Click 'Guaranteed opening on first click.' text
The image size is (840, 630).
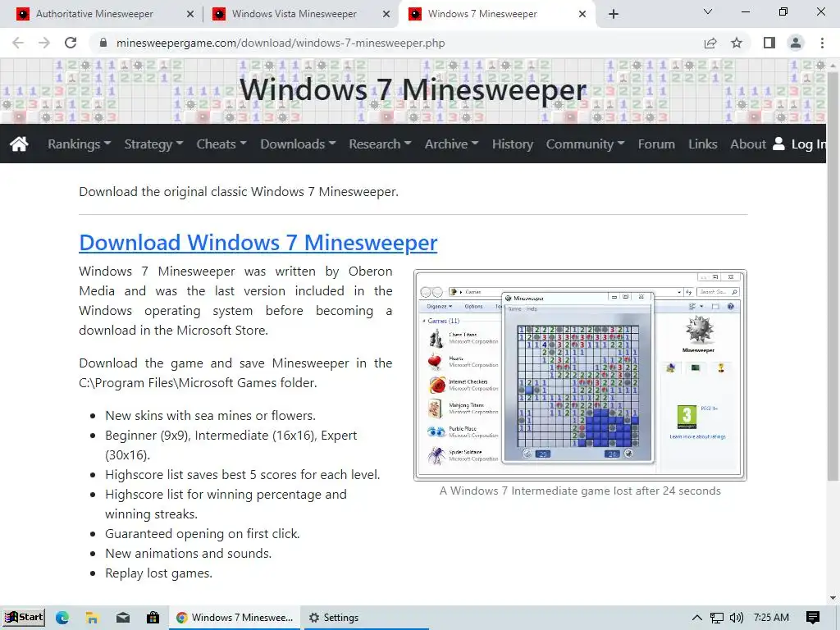[203, 533]
